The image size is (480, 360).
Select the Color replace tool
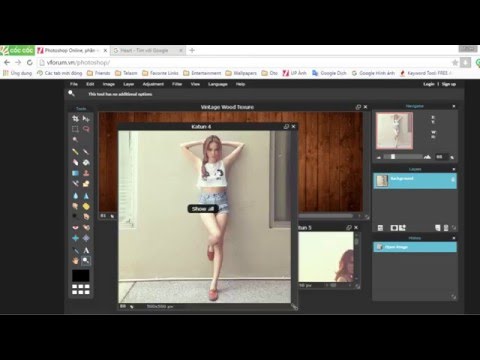[75, 184]
